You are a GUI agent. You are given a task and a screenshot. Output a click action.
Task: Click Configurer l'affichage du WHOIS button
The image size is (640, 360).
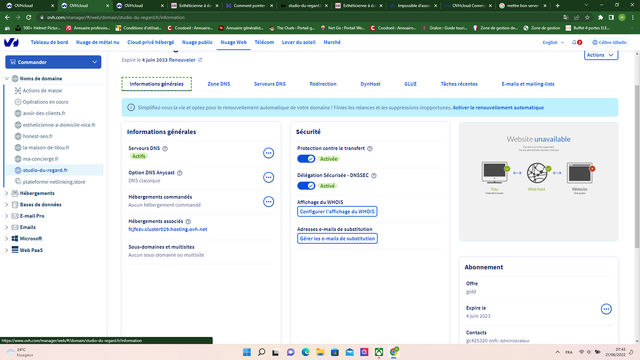point(337,211)
